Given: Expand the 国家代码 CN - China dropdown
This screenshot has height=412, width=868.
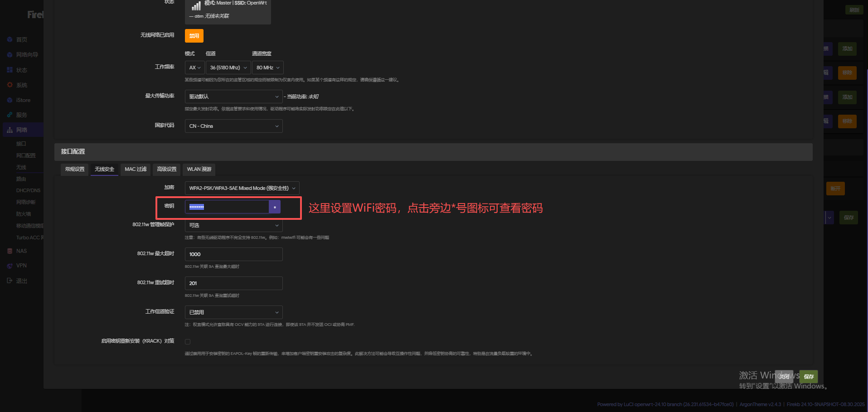Looking at the screenshot, I should click(x=233, y=126).
